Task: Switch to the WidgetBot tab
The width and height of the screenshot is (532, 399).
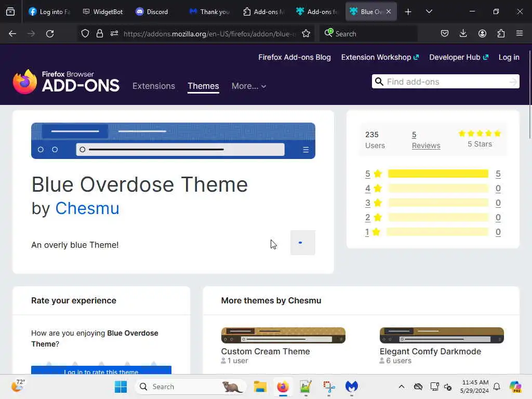Action: [x=103, y=11]
